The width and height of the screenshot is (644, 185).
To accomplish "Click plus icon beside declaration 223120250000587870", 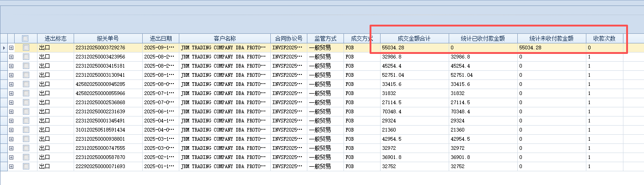I will coord(11,157).
